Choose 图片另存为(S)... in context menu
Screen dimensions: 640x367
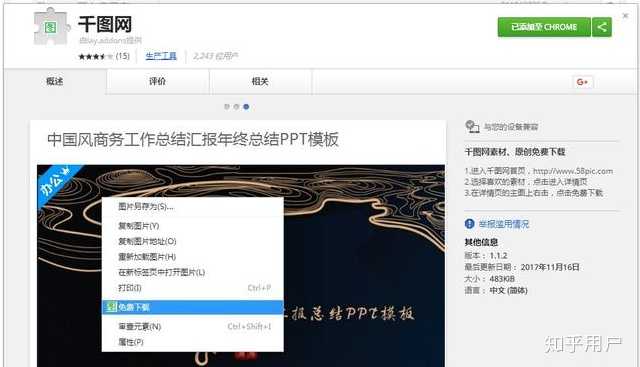click(x=193, y=207)
